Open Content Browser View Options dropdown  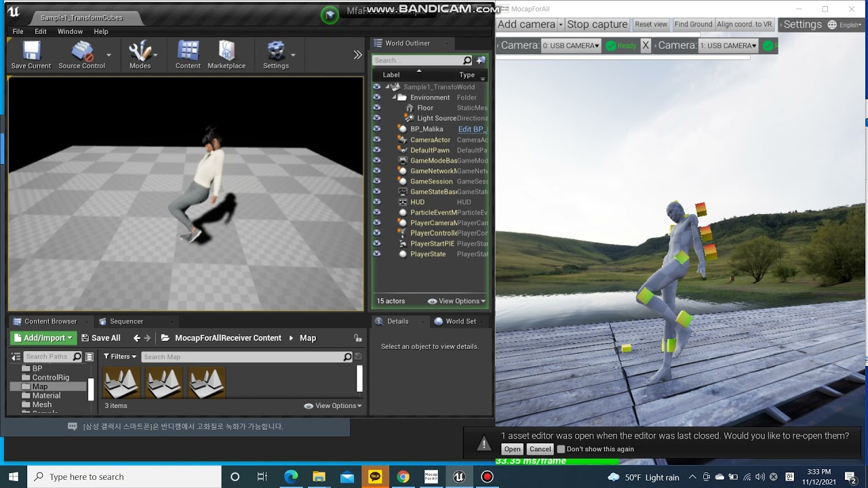coord(333,405)
